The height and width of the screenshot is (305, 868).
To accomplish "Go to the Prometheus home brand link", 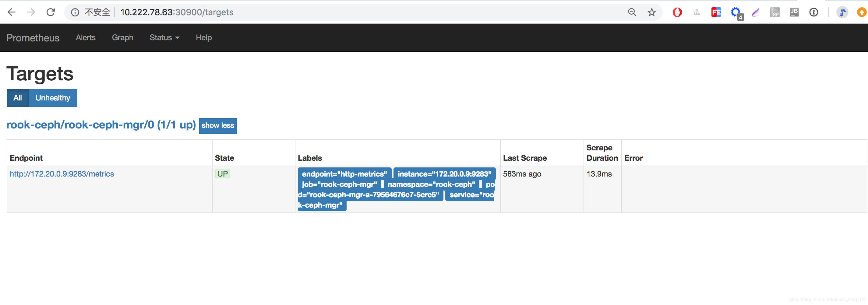I will point(33,38).
